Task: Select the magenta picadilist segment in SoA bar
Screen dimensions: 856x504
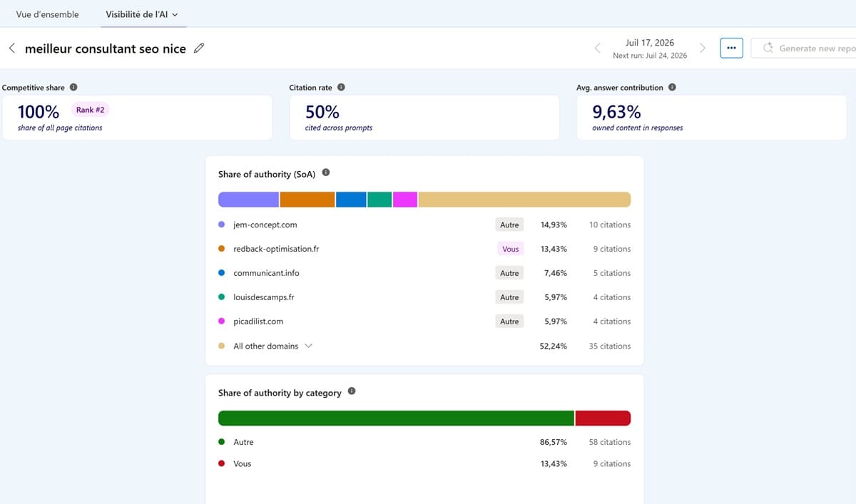Action: point(405,200)
